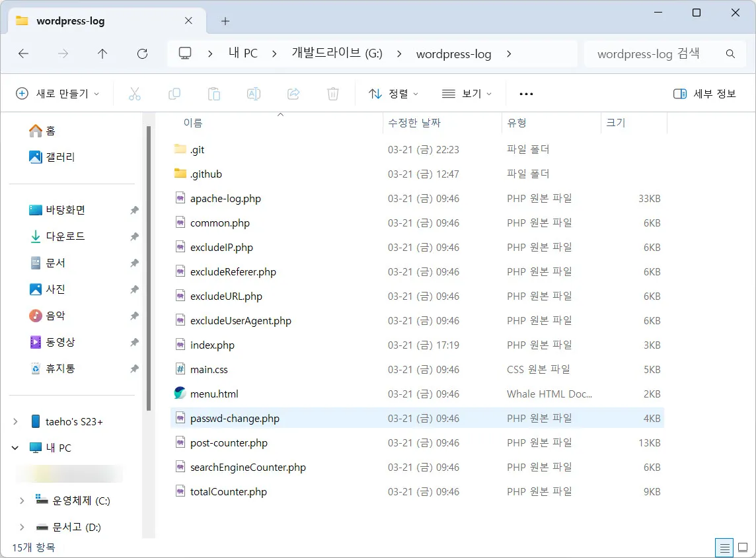The width and height of the screenshot is (756, 558).
Task: Open the 정렬 sort dropdown
Action: 394,93
